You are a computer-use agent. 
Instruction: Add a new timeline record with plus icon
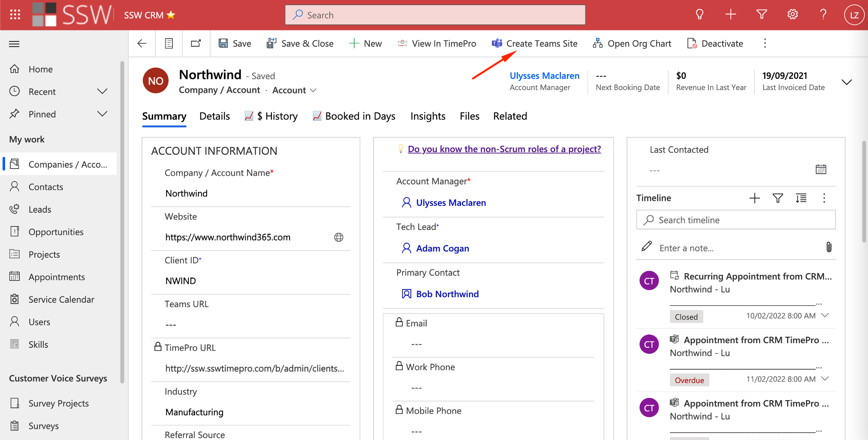(x=754, y=198)
